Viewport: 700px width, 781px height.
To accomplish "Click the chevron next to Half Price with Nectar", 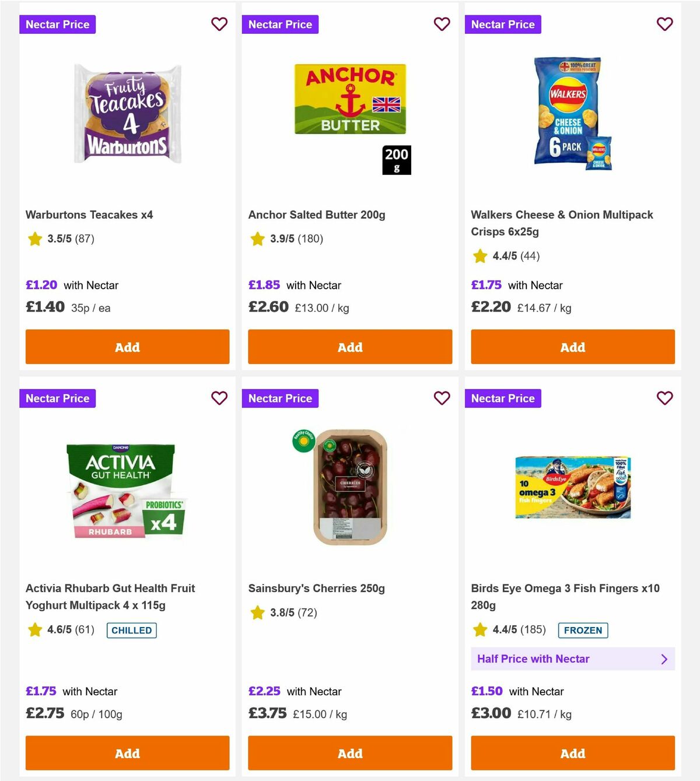I will click(x=664, y=659).
